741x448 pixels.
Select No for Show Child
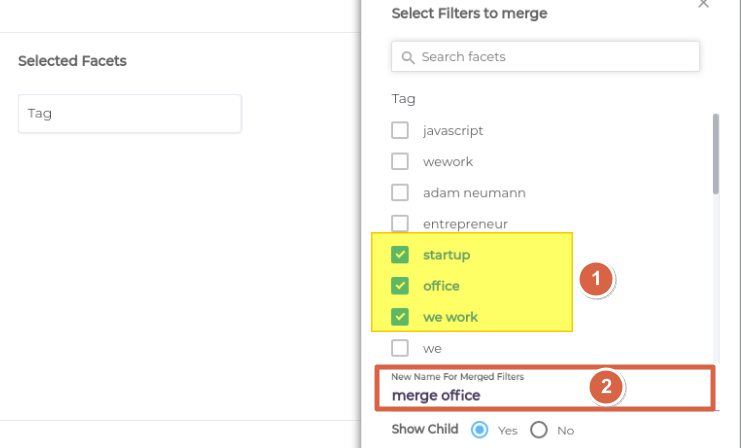(539, 430)
